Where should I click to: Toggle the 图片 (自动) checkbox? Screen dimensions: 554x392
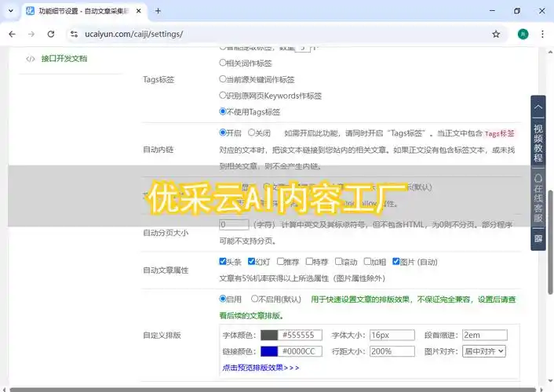396,261
